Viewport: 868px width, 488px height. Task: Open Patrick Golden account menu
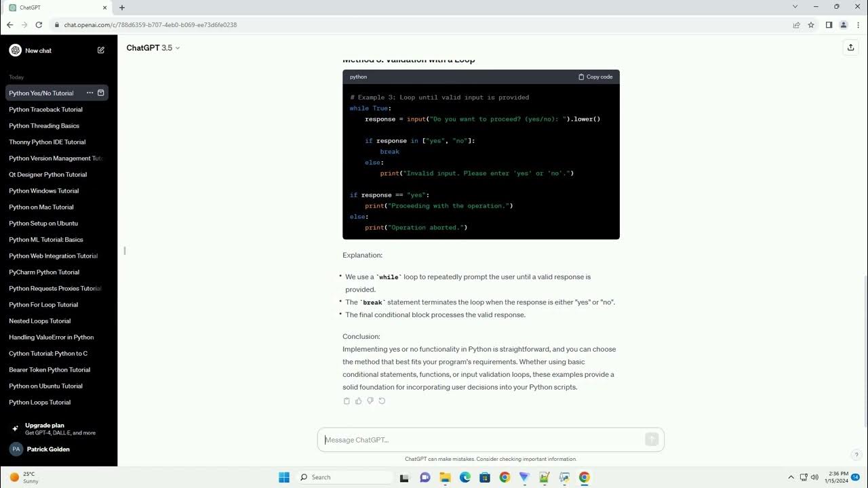(58, 449)
